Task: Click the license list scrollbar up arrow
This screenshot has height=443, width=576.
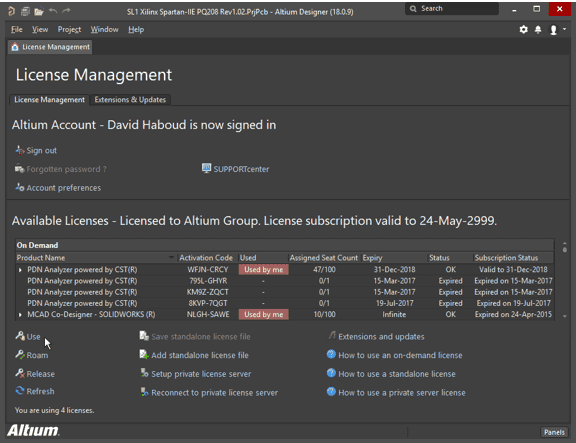Action: pos(565,243)
